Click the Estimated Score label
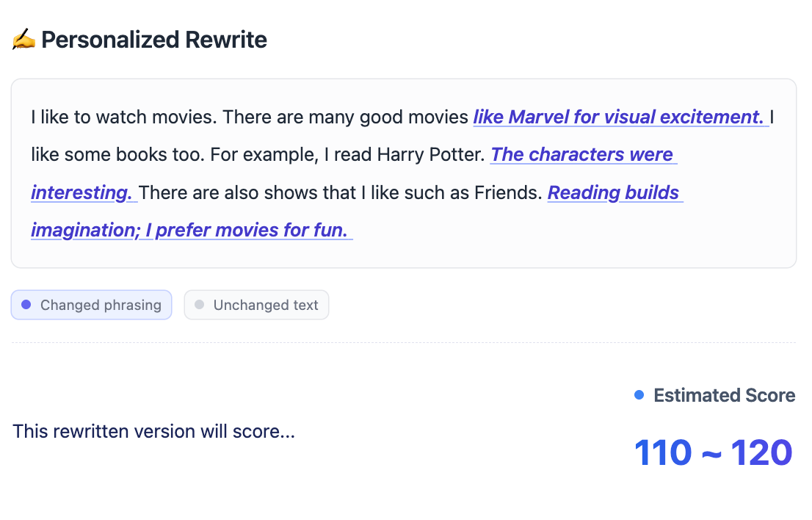Screen dimensions: 812x520 tap(724, 395)
